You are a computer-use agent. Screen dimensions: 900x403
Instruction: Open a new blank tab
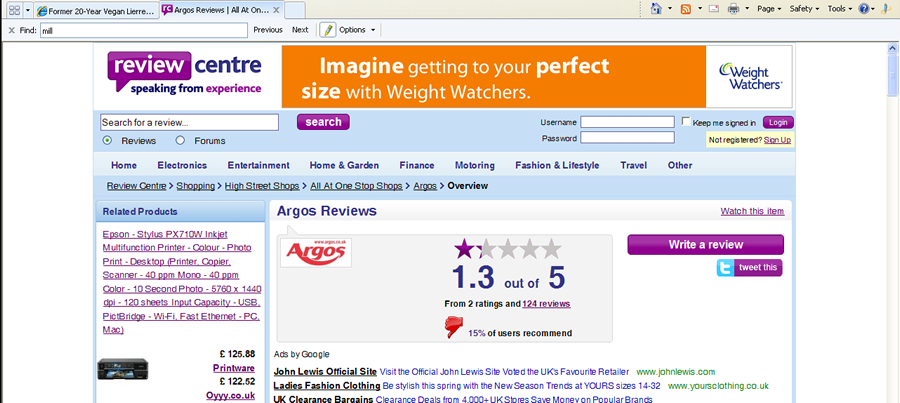point(294,10)
